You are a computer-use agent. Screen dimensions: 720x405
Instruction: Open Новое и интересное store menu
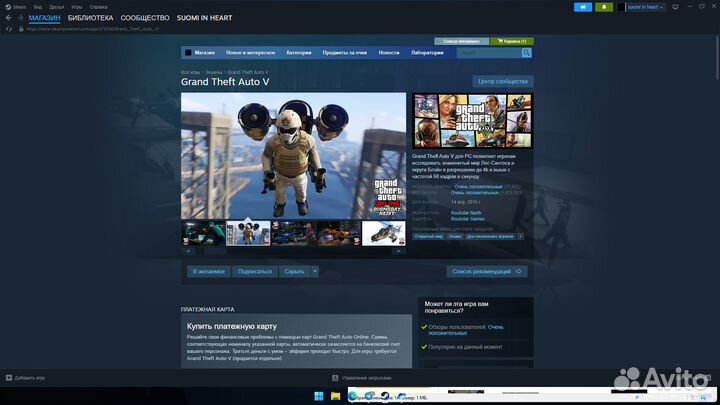[250, 53]
